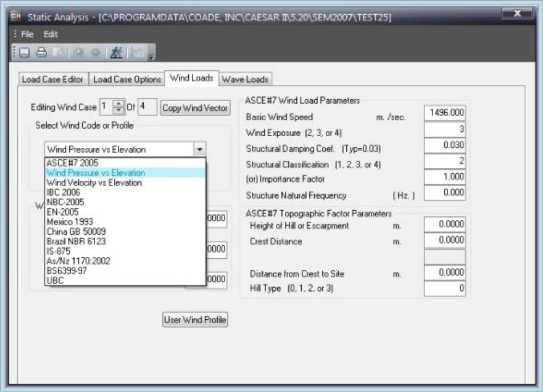Screen dimensions: 543x392
Task: Click the Basic Wind Speed field 1496.000
Action: click(x=445, y=113)
